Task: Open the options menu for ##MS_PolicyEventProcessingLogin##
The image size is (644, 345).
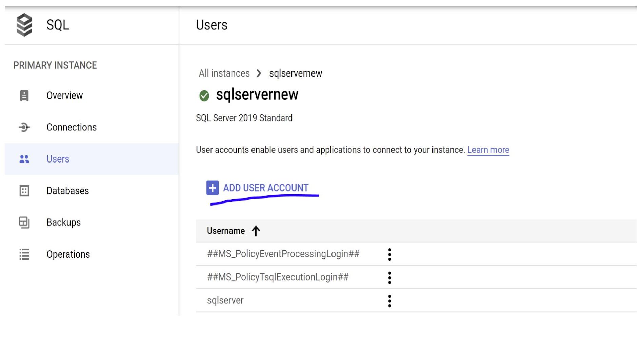Action: (x=390, y=254)
